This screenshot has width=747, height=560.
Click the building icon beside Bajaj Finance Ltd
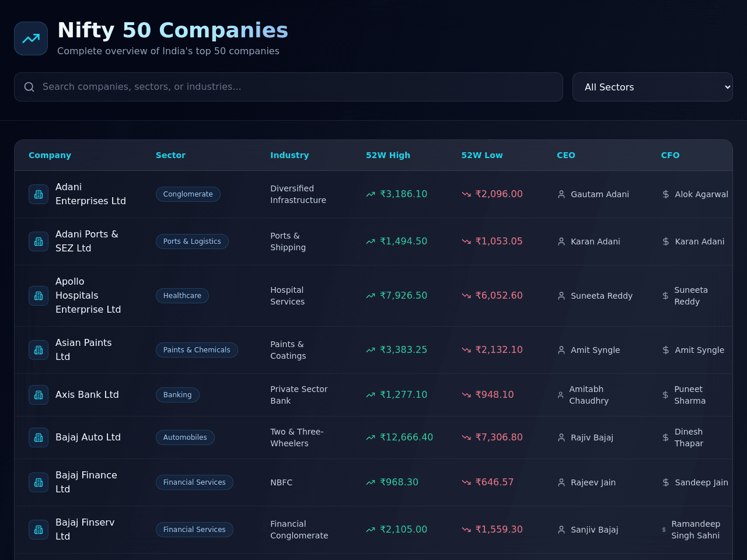pos(39,482)
